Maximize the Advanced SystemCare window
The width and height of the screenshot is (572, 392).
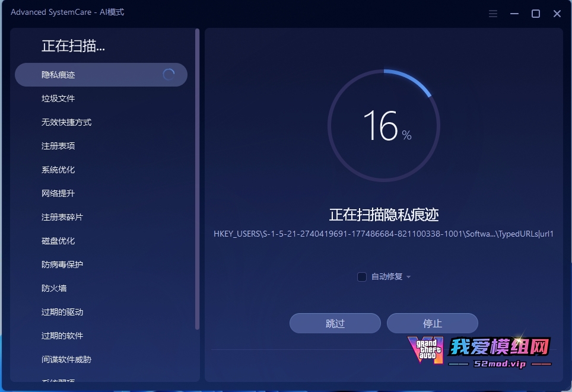tap(536, 14)
